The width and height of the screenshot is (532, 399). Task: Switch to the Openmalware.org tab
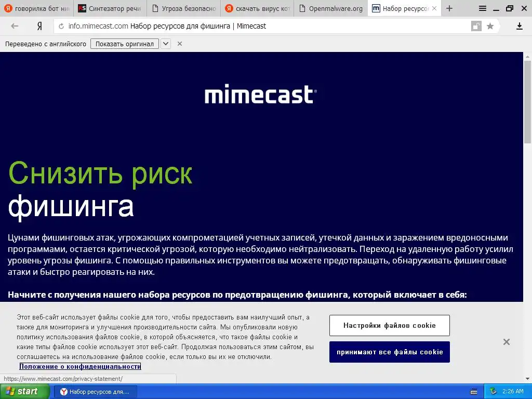331,8
